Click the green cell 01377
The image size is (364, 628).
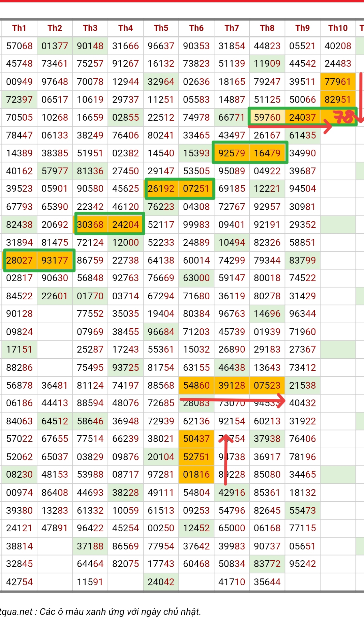(x=55, y=46)
